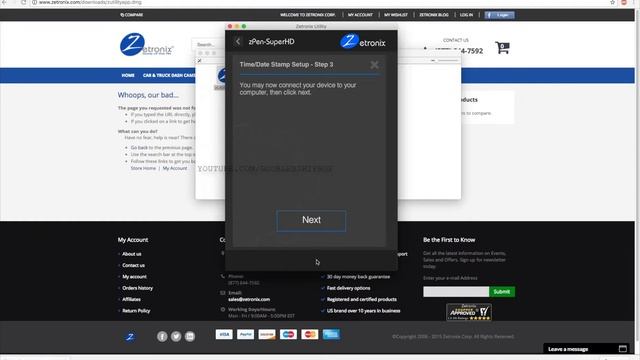640x360 pixels.
Task: Click the Next button in the setup dialog
Action: click(x=311, y=220)
